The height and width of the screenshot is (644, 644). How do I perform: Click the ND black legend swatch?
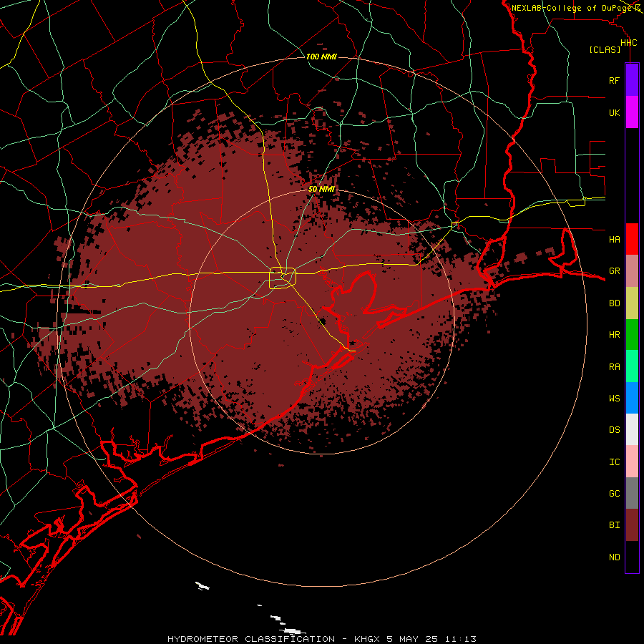(632, 557)
